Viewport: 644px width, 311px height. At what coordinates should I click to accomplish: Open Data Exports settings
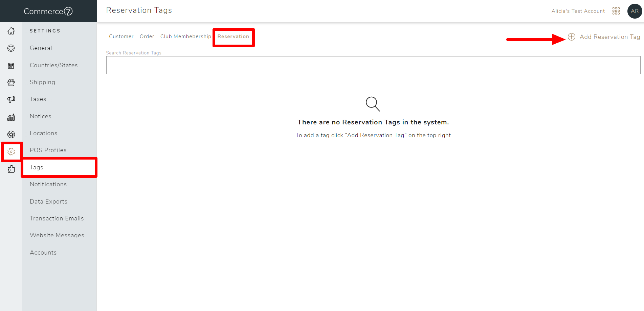(x=48, y=201)
